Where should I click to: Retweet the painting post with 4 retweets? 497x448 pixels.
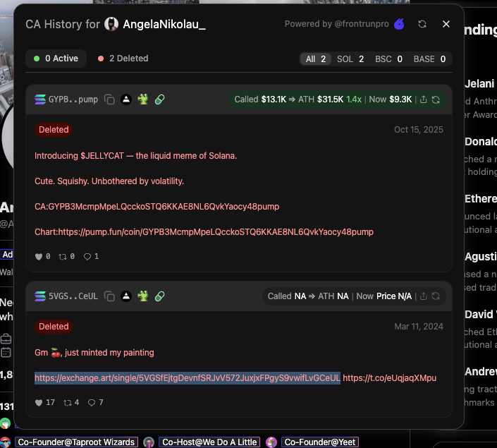[x=71, y=403]
